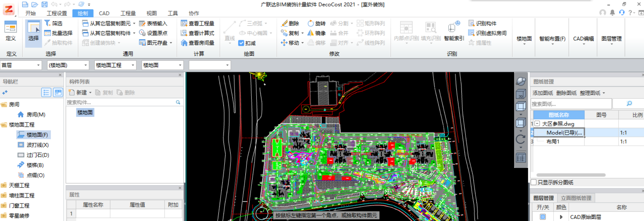Screen dimensions: 644x221
Task: Select the 旋转 rotate tool
Action: coord(316,23)
